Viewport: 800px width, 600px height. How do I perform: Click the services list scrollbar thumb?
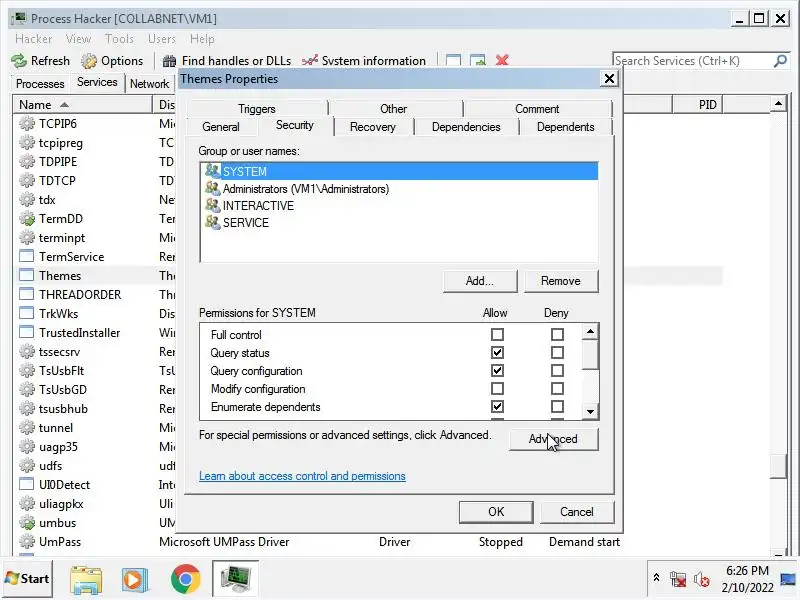[778, 465]
